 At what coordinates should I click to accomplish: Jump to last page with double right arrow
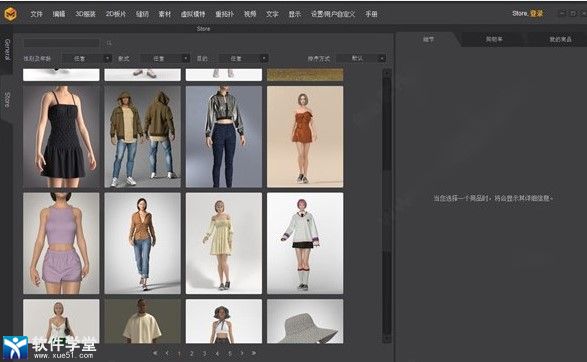[x=254, y=353]
